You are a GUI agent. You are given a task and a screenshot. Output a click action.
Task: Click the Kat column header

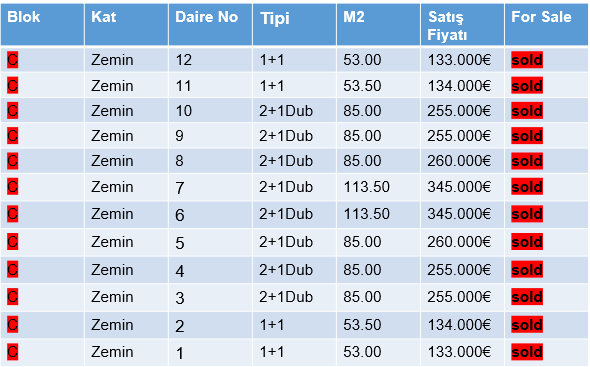[x=126, y=24]
